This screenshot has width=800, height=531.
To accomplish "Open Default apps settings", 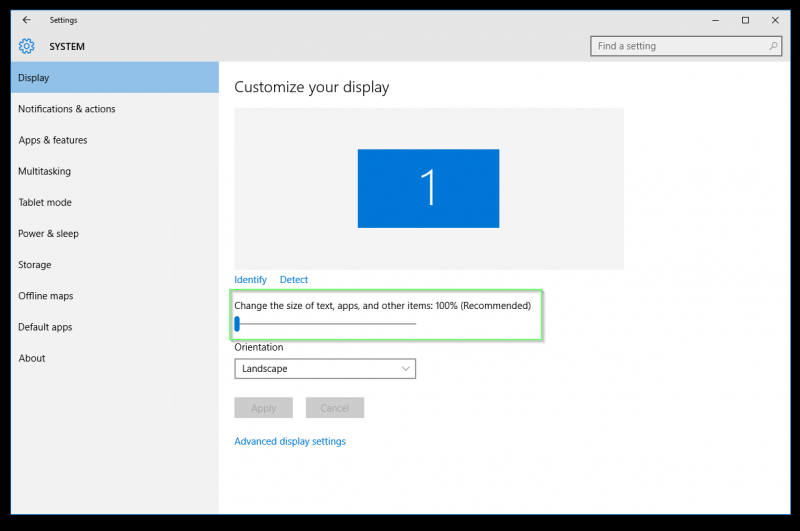I will click(x=115, y=326).
